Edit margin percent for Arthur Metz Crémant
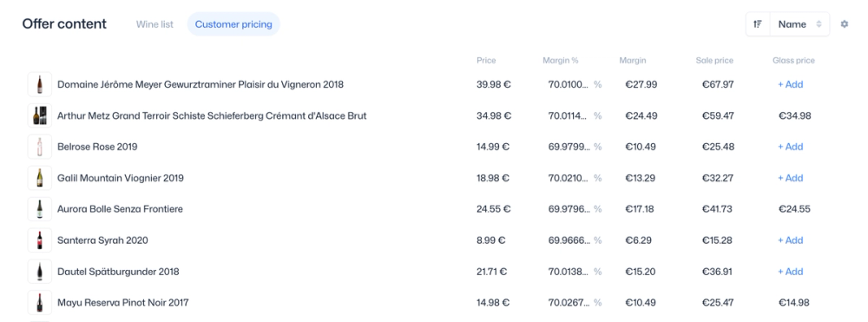The width and height of the screenshot is (868, 322). click(x=569, y=115)
